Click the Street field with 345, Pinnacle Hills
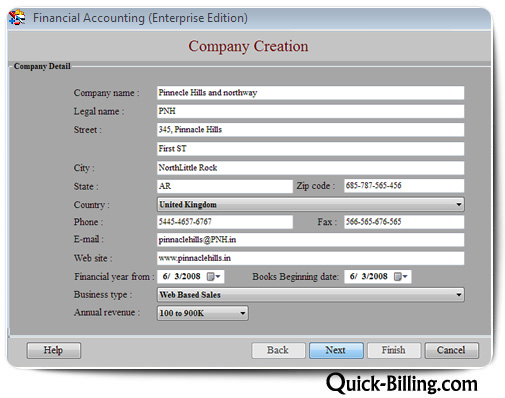Viewport: 505px width, 398px height. [310, 130]
